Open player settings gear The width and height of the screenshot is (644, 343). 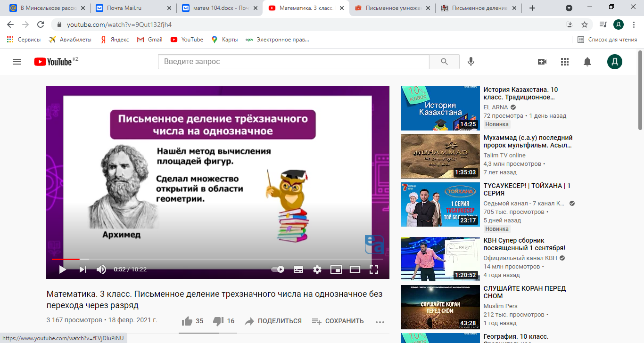point(317,269)
